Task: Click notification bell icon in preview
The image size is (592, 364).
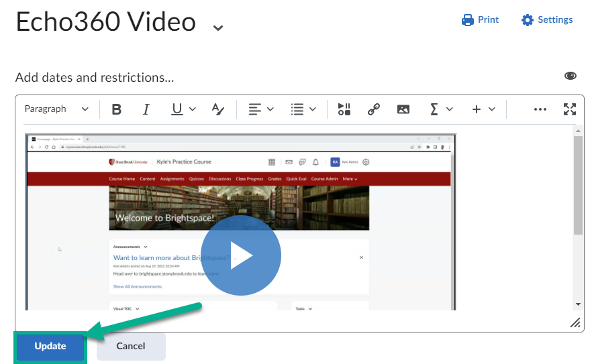Action: 315,162
